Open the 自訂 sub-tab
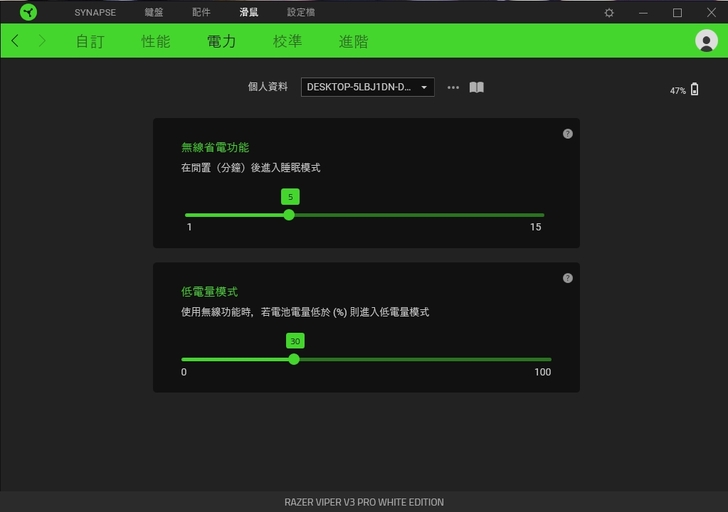Screen dimensions: 728x512 click(90, 41)
